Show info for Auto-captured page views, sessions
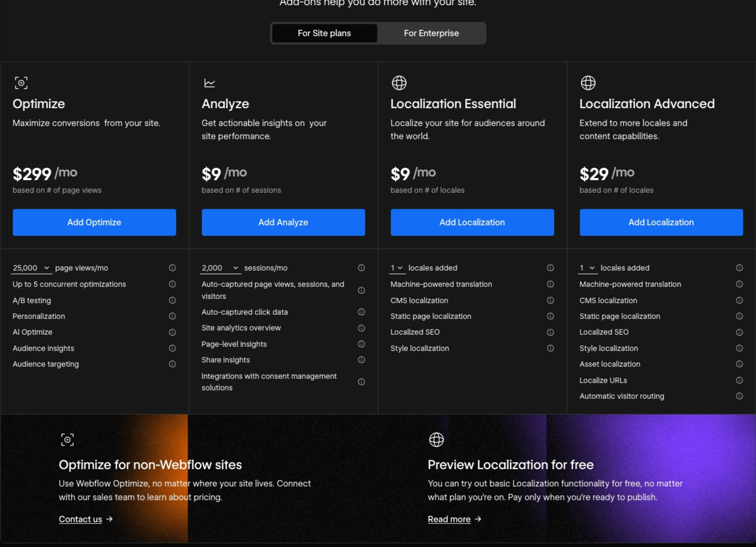This screenshot has width=756, height=547. click(361, 291)
